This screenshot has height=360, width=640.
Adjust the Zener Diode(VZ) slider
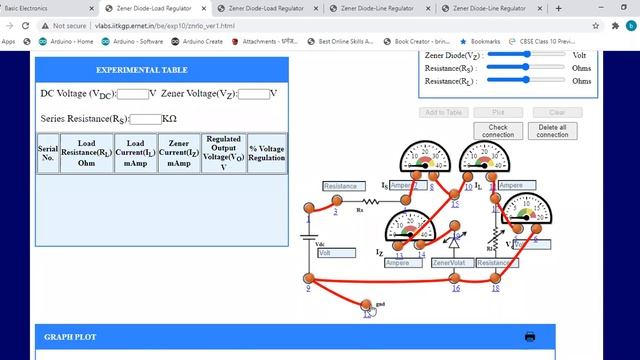point(526,54)
